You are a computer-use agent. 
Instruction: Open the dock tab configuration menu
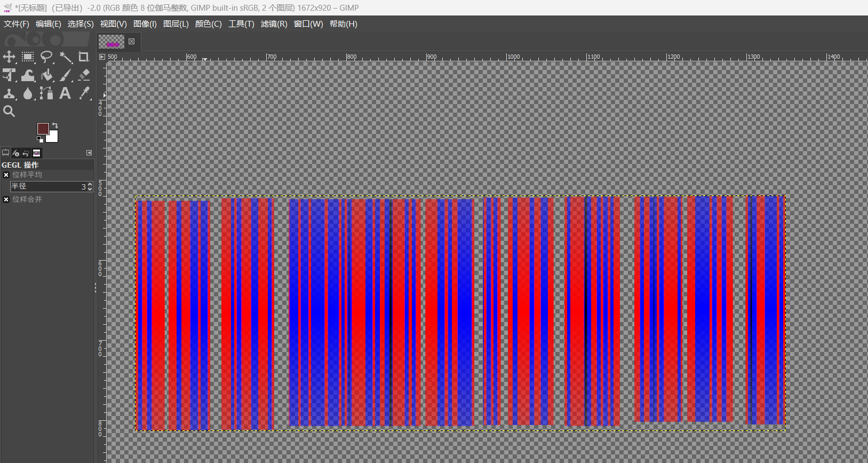[x=89, y=153]
